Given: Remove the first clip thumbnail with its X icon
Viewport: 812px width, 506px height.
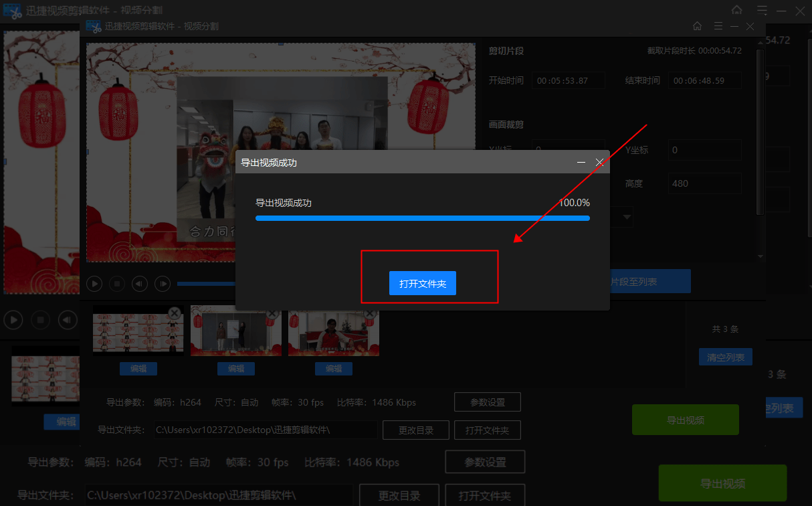Looking at the screenshot, I should point(175,313).
